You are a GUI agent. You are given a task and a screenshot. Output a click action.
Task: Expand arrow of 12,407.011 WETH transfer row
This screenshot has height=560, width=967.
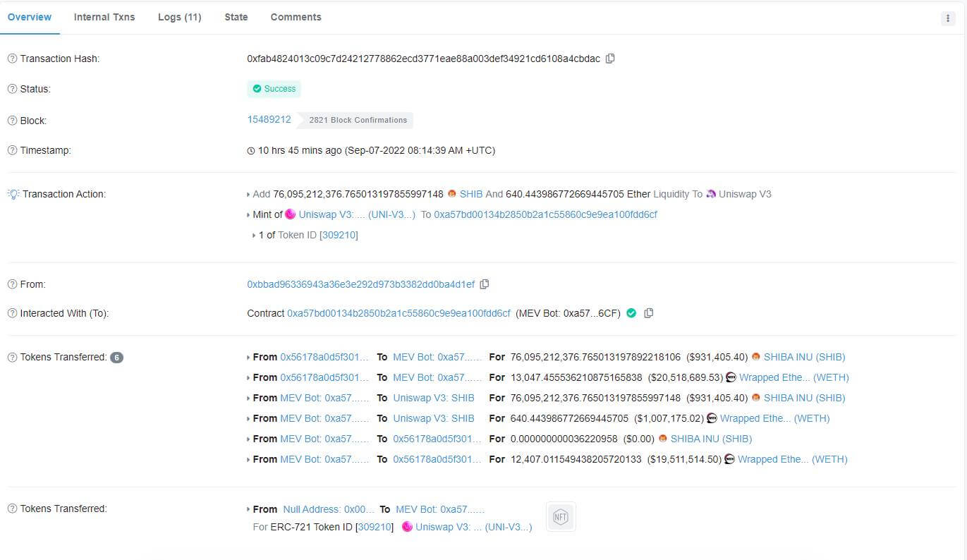(x=248, y=460)
